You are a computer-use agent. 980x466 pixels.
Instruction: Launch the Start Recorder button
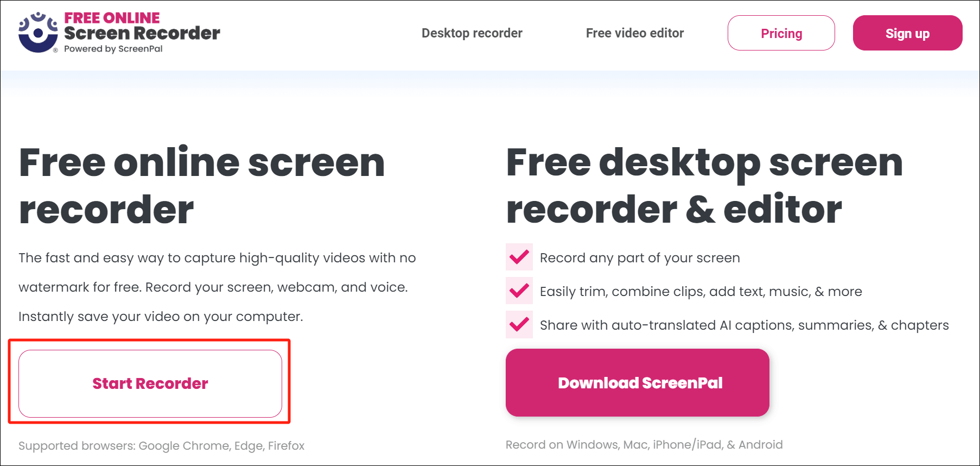click(150, 383)
